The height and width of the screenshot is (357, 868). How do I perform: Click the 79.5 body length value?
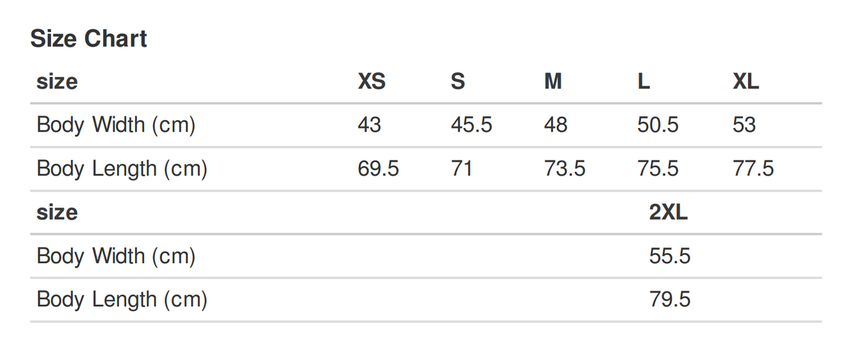(669, 299)
